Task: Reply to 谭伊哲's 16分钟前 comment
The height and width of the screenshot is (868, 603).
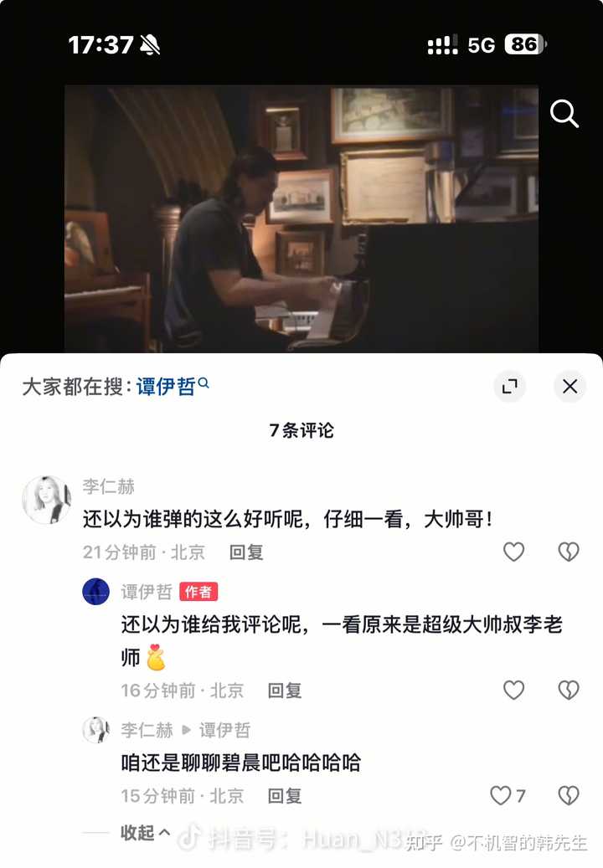Action: pos(285,691)
